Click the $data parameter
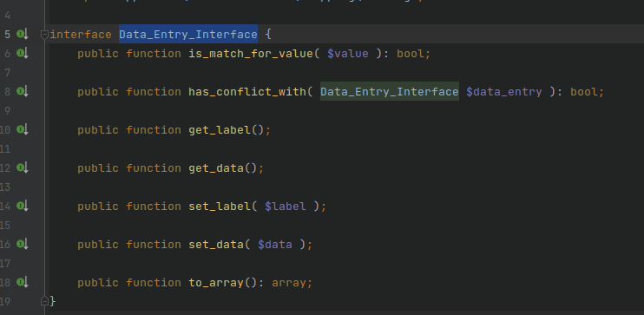 [x=275, y=245]
